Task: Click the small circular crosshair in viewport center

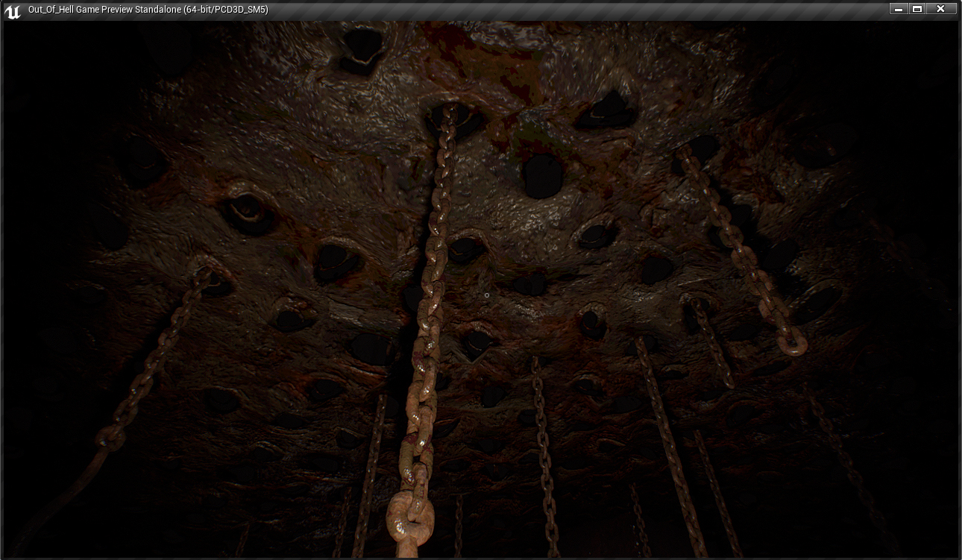Action: click(x=487, y=295)
